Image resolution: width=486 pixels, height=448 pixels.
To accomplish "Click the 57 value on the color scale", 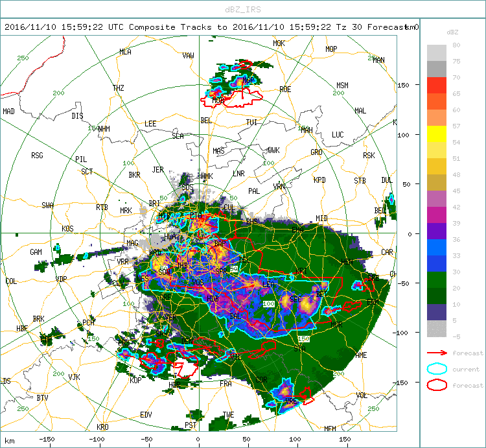I will pyautogui.click(x=456, y=126).
